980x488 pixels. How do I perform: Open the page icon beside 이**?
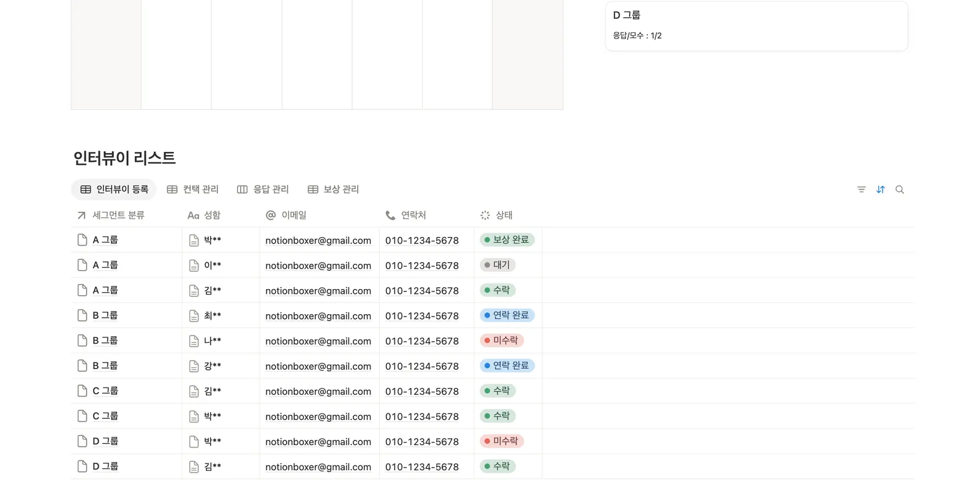(194, 266)
